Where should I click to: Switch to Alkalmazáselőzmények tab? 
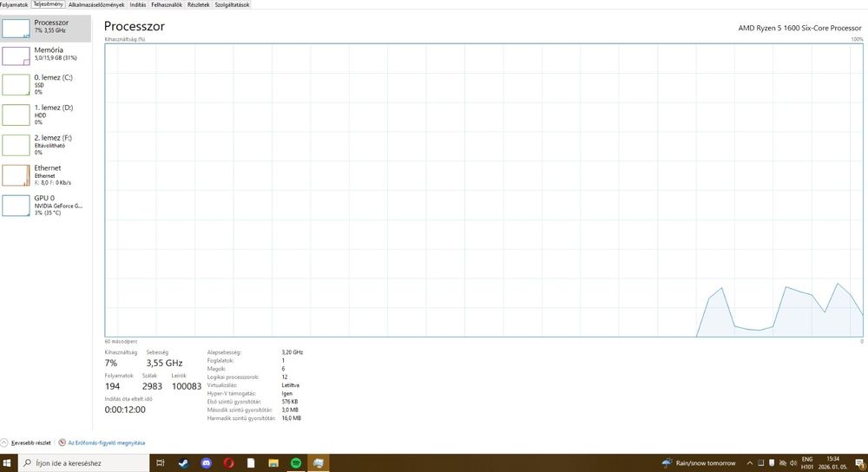click(96, 4)
